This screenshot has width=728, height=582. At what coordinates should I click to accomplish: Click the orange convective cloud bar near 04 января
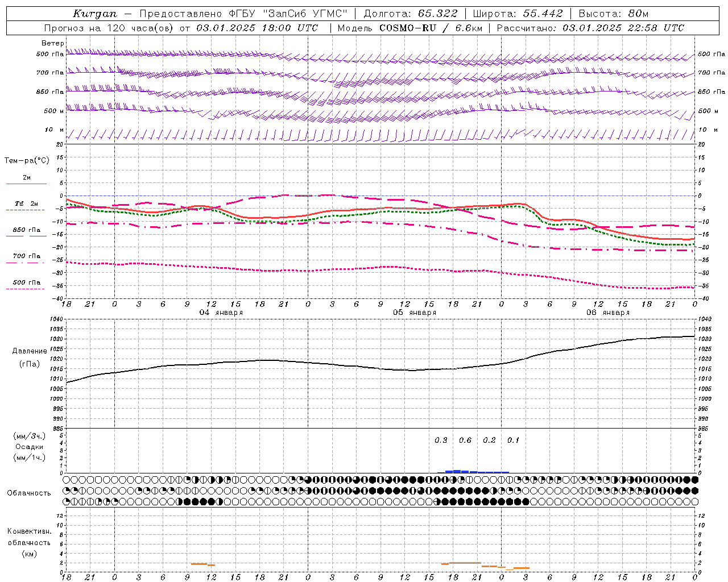203,564
